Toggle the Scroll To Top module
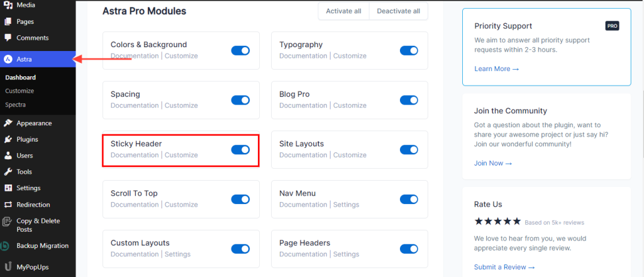Viewport: 644px width, 277px height. point(240,200)
